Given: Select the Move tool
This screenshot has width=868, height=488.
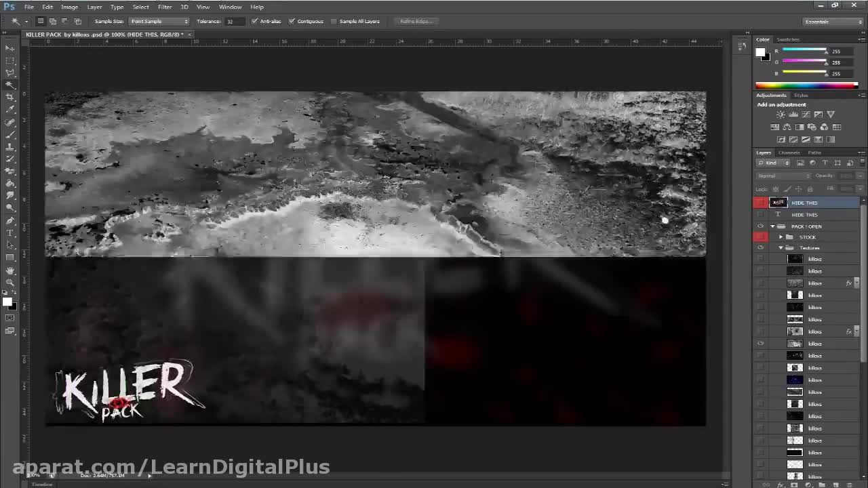Looking at the screenshot, I should pos(10,48).
